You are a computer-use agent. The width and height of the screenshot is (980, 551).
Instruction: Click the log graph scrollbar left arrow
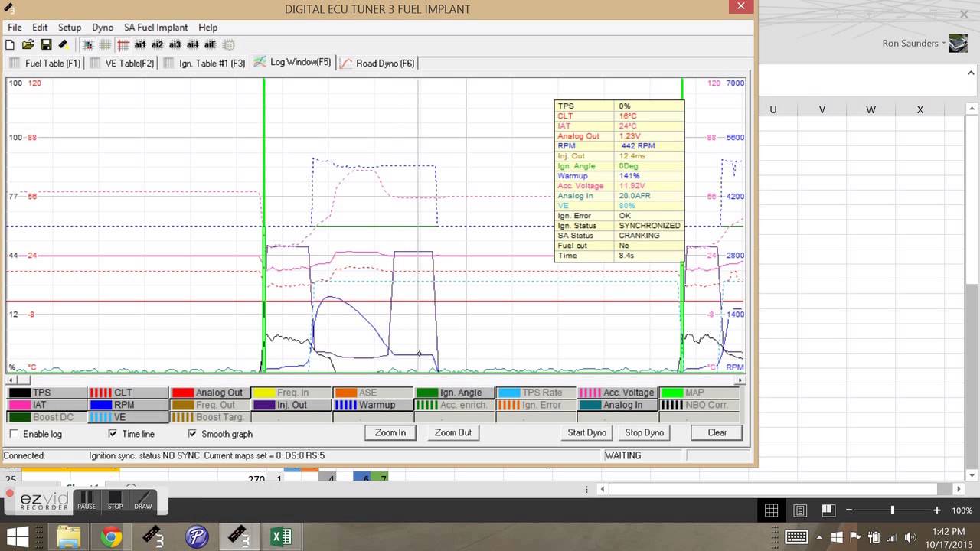click(11, 380)
